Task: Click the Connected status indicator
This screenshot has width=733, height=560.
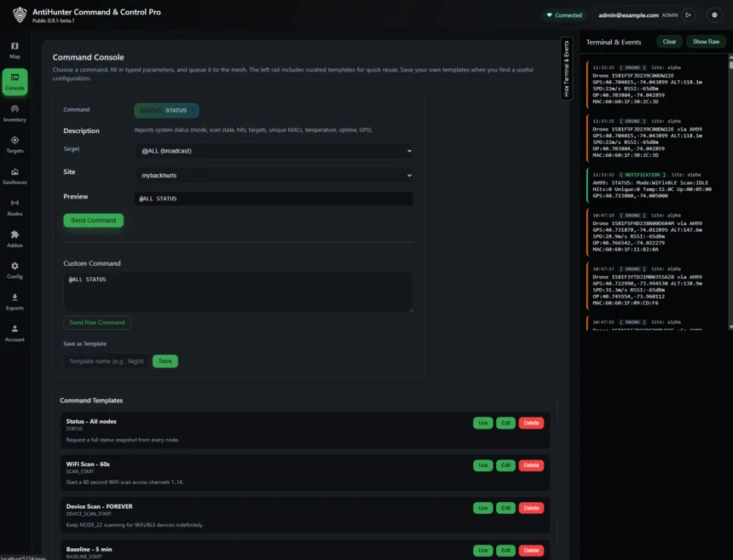Action: click(564, 15)
